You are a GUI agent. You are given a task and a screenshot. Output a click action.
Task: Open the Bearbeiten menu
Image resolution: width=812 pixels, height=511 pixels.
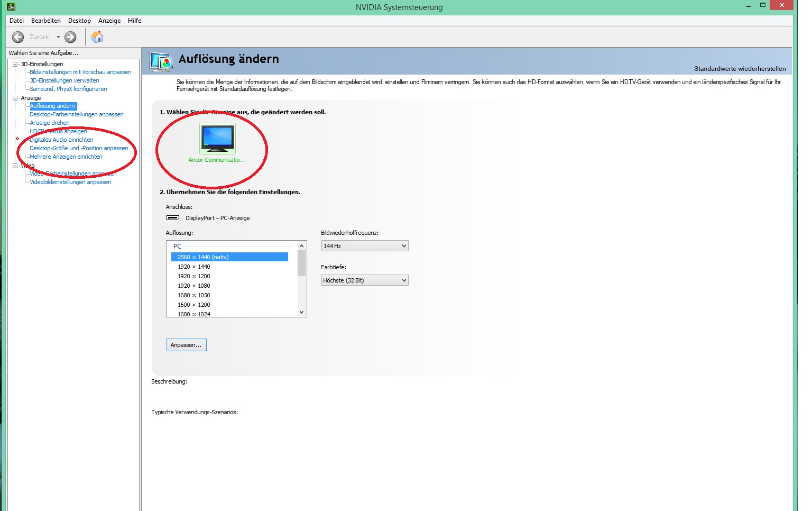tap(46, 21)
